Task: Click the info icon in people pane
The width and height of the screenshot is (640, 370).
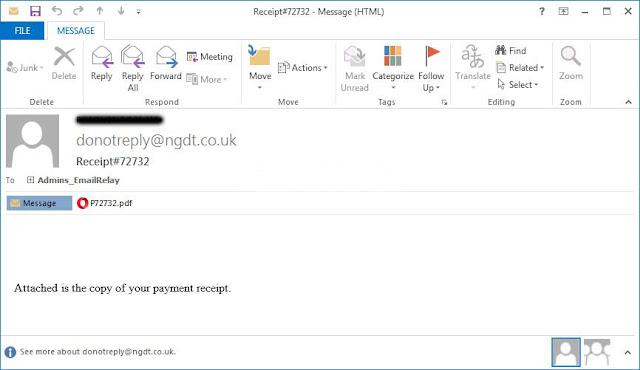Action: coord(10,352)
